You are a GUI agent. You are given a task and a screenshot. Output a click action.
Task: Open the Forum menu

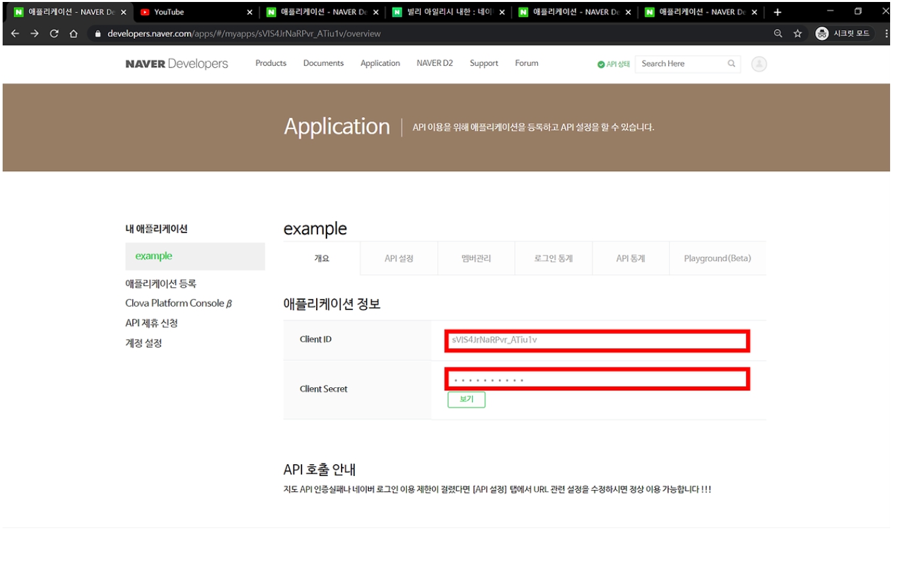[527, 63]
